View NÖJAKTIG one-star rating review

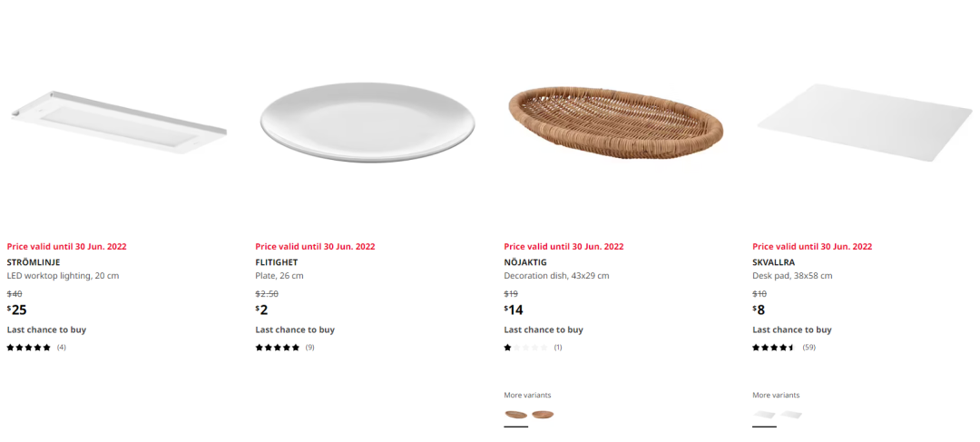click(534, 348)
